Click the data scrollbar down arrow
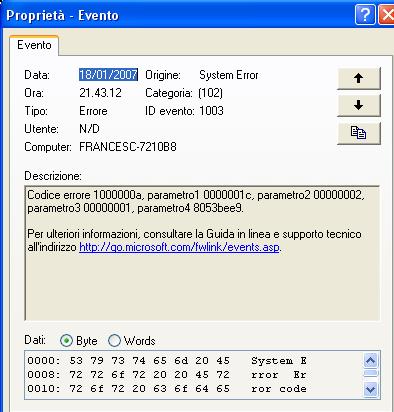 pos(370,389)
